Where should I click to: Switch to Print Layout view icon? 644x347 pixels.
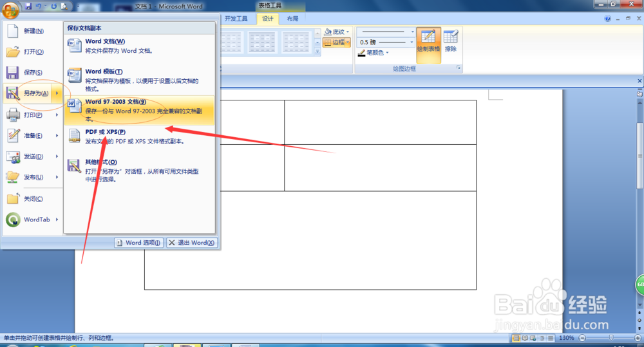click(x=516, y=338)
